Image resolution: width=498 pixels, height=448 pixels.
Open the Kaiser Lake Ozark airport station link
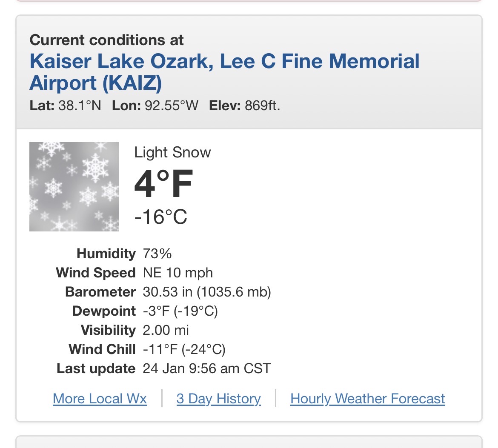(224, 72)
